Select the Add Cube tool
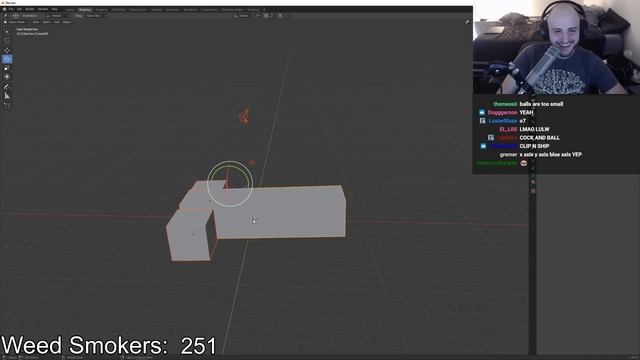This screenshot has height=360, width=640. click(7, 105)
